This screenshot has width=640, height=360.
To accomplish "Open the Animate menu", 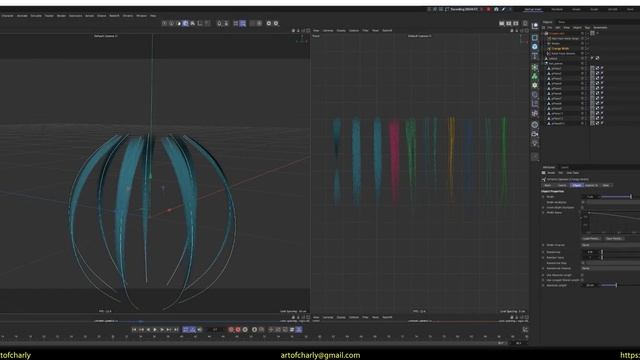I will 22,16.
